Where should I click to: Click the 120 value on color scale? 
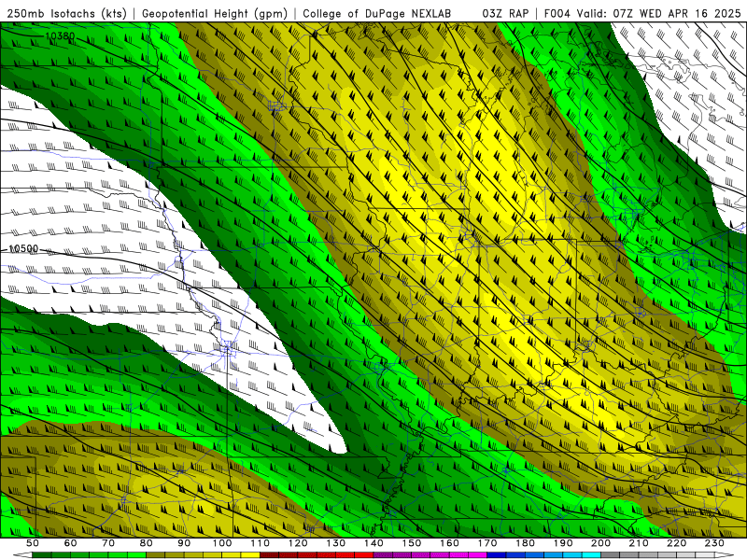tap(298, 543)
